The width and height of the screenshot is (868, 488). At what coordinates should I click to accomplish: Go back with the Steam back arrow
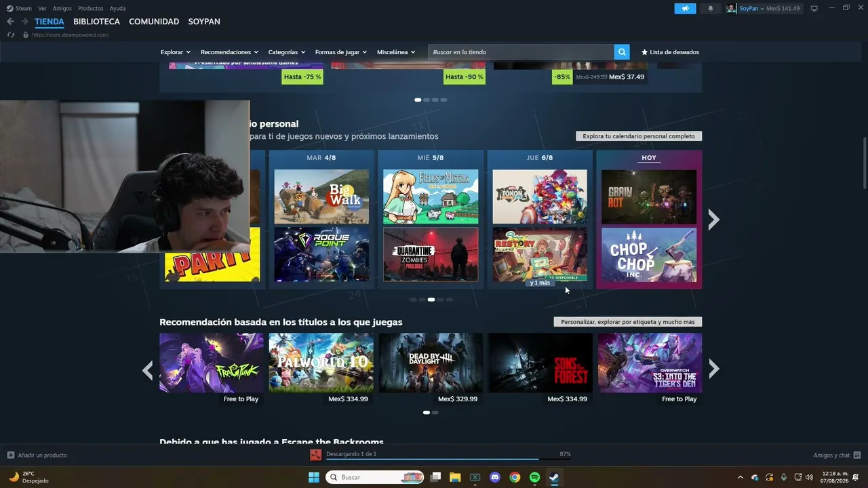coord(10,22)
